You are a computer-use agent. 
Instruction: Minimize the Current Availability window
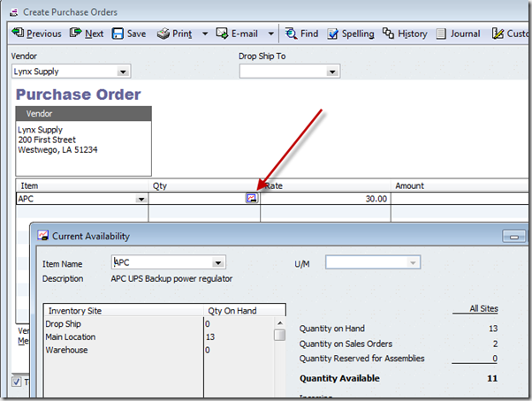point(514,236)
